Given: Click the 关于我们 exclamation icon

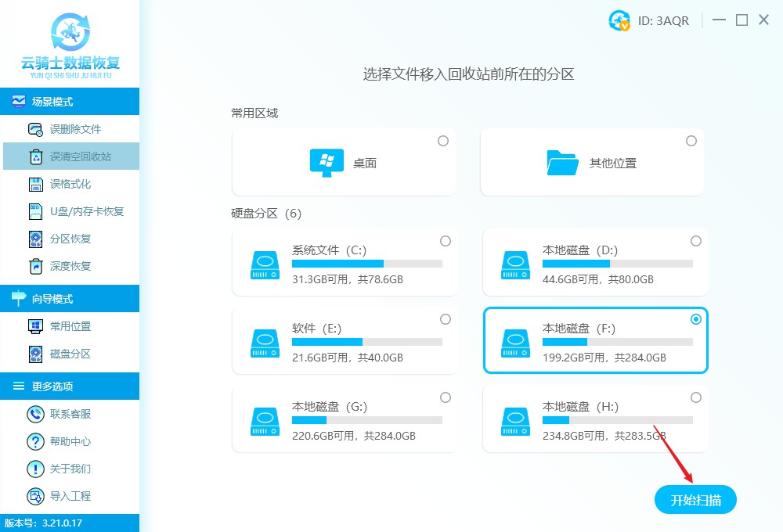Looking at the screenshot, I should click(35, 469).
